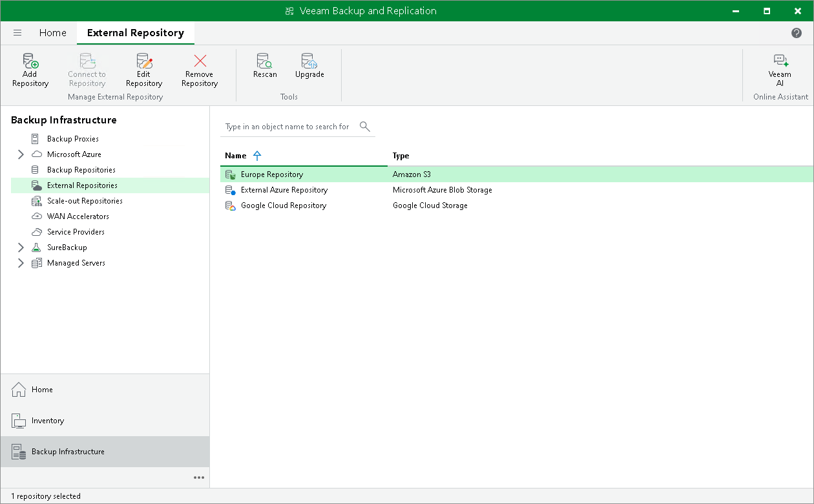
Task: Click the search magnifier icon
Action: tap(365, 126)
